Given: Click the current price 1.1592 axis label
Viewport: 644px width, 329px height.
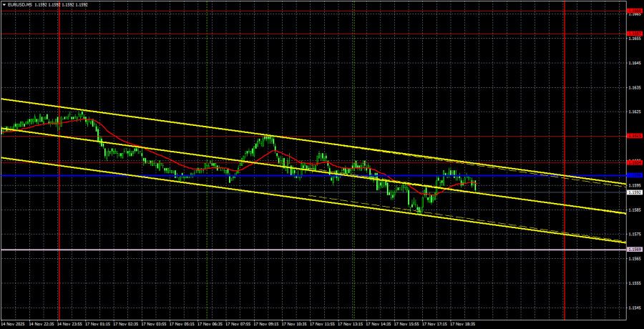Looking at the screenshot, I should tap(634, 192).
